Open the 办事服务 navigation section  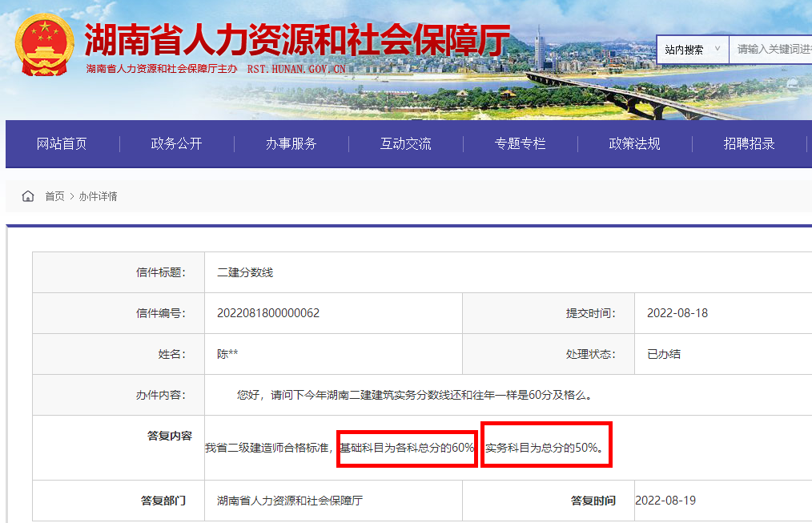click(x=290, y=144)
